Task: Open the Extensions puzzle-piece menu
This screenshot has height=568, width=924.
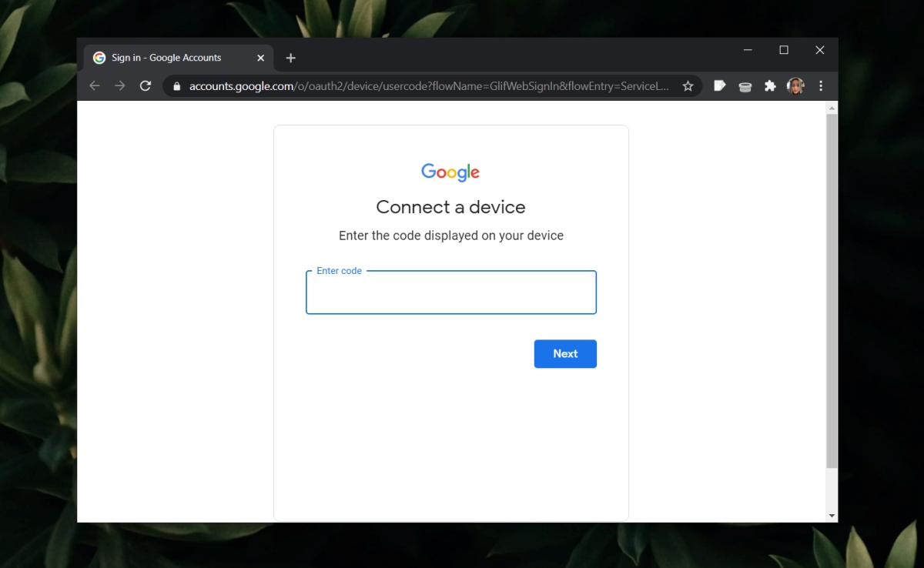Action: point(770,86)
